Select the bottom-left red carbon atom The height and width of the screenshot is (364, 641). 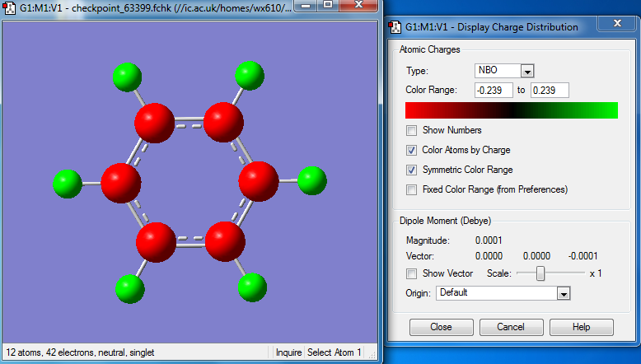[157, 243]
